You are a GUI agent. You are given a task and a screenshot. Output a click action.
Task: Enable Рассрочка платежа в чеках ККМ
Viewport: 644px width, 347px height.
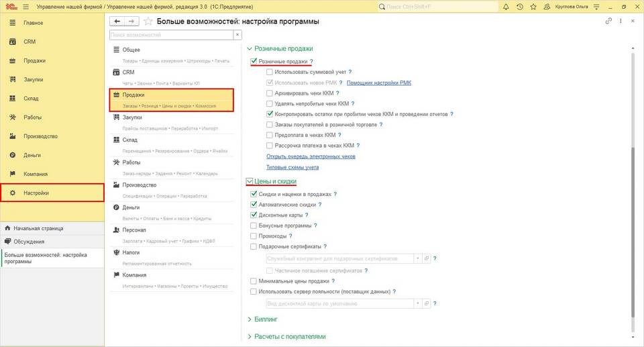tap(270, 146)
